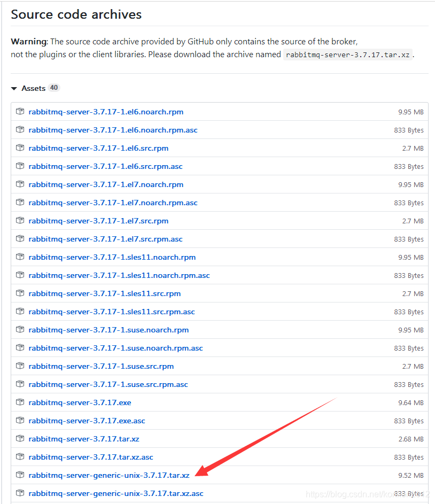Select inline code rabbitmq-server-3.7.17.tar.xz in warning

(347, 55)
